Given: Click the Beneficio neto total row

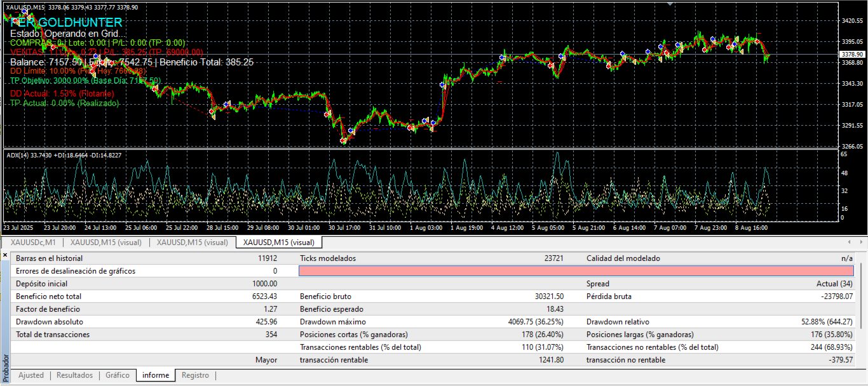Looking at the screenshot, I should [146, 296].
